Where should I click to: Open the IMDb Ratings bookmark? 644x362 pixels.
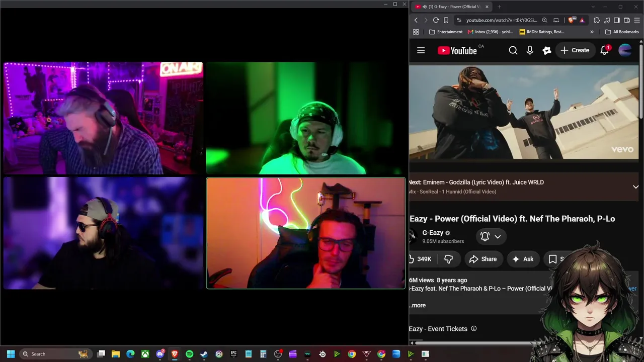[x=541, y=32]
